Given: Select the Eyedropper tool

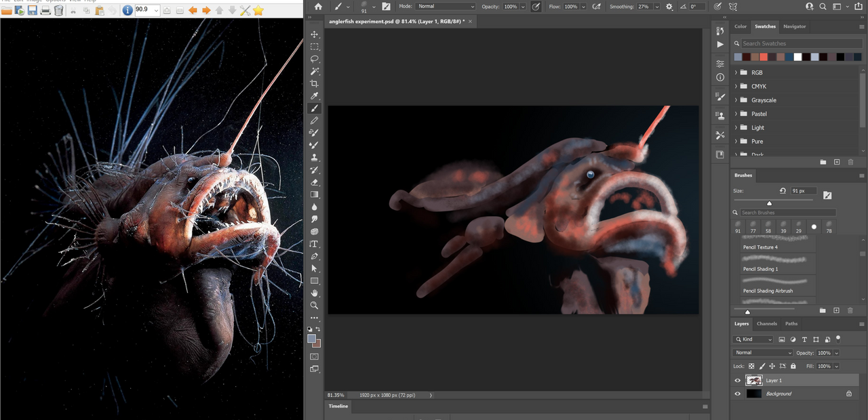Looking at the screenshot, I should click(x=314, y=96).
